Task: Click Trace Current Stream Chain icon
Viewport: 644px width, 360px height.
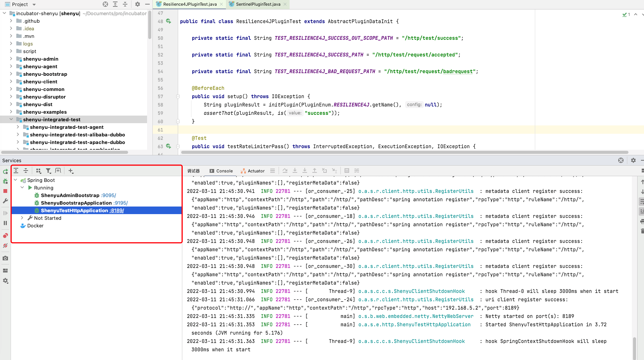Action: (x=357, y=171)
